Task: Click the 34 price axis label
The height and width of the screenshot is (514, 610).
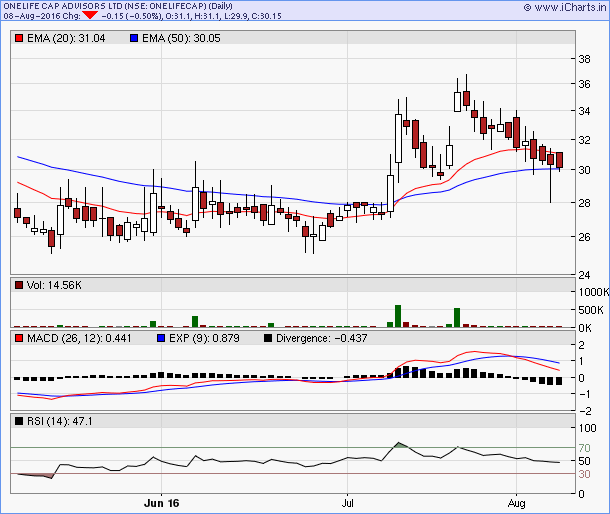Action: pyautogui.click(x=584, y=111)
